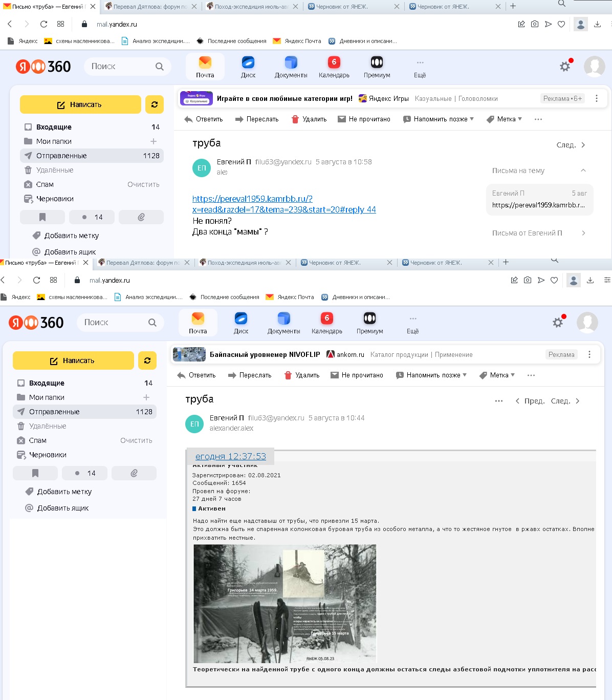
Task: Open Ещё services menu in the Яндекс Игры ad window
Action: point(420,67)
